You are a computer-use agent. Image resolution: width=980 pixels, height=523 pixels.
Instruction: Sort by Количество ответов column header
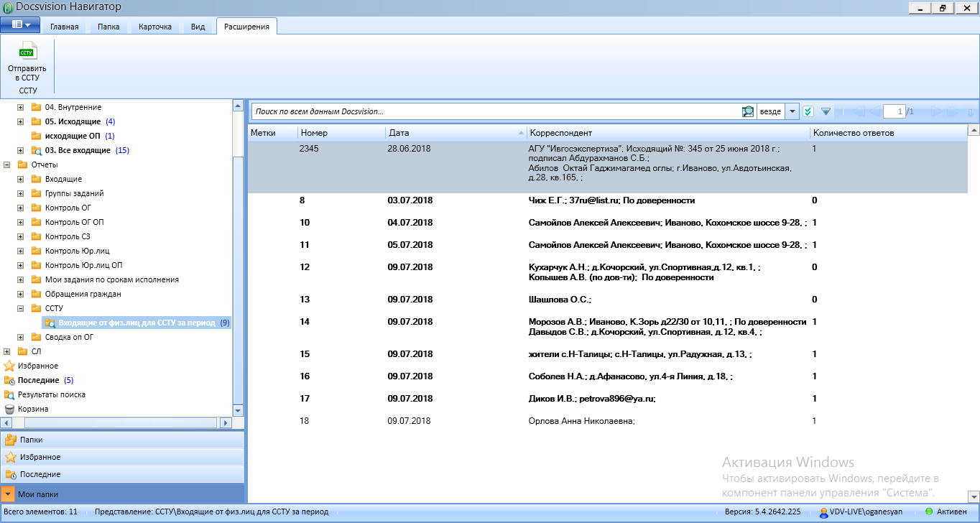point(889,133)
